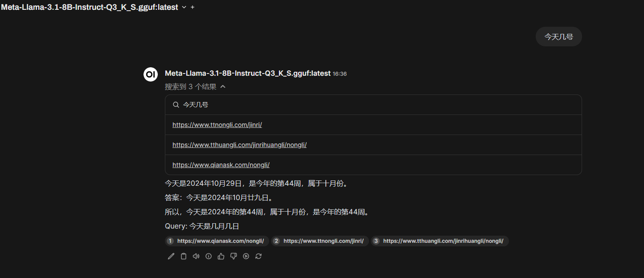Open citation 2 ttnongli.com/jinri chip
This screenshot has height=278, width=644.
coord(320,241)
